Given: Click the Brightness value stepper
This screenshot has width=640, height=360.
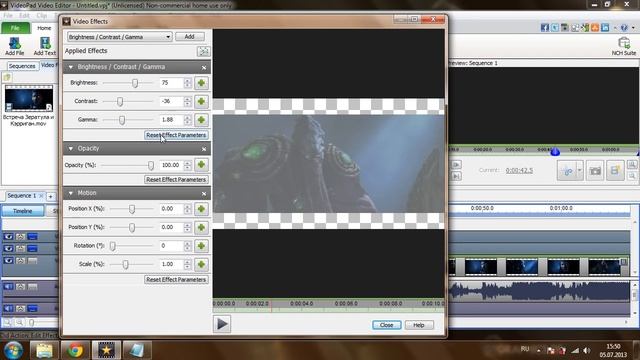Looking at the screenshot, I should (187, 83).
